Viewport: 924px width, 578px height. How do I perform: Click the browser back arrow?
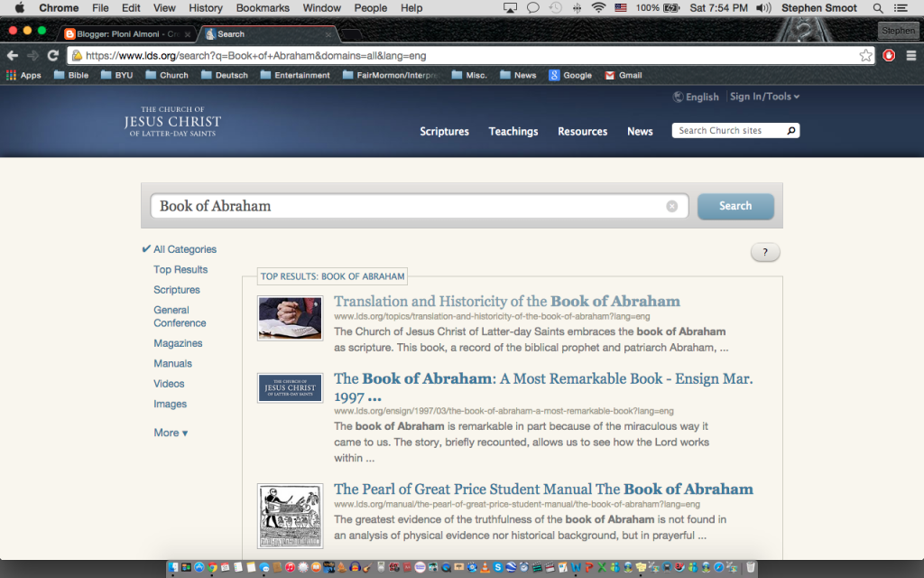click(13, 55)
